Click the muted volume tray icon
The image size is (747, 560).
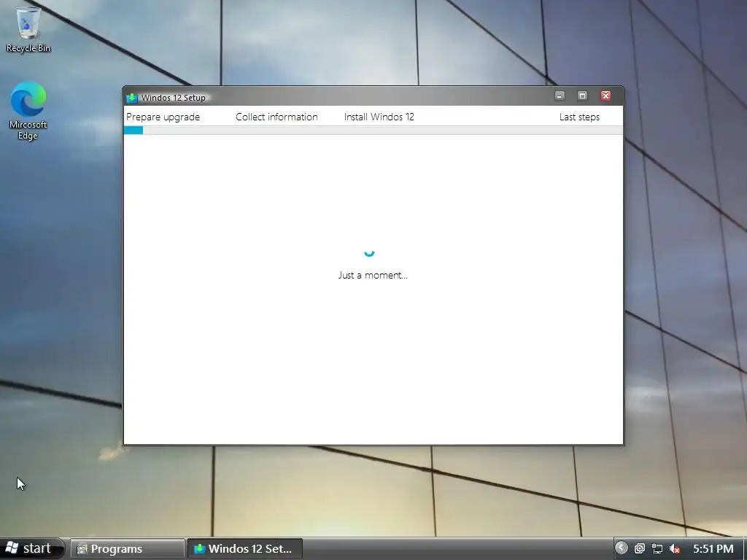click(675, 548)
